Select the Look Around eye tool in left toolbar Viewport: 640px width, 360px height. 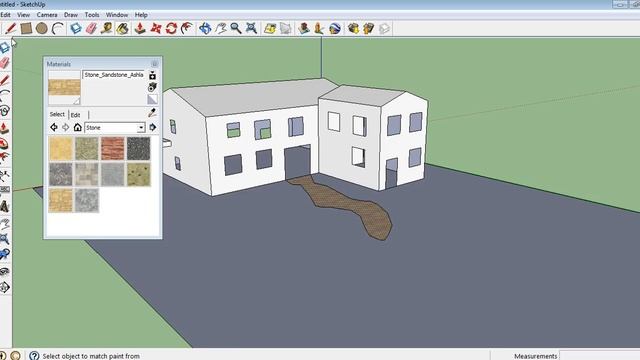coord(4,271)
